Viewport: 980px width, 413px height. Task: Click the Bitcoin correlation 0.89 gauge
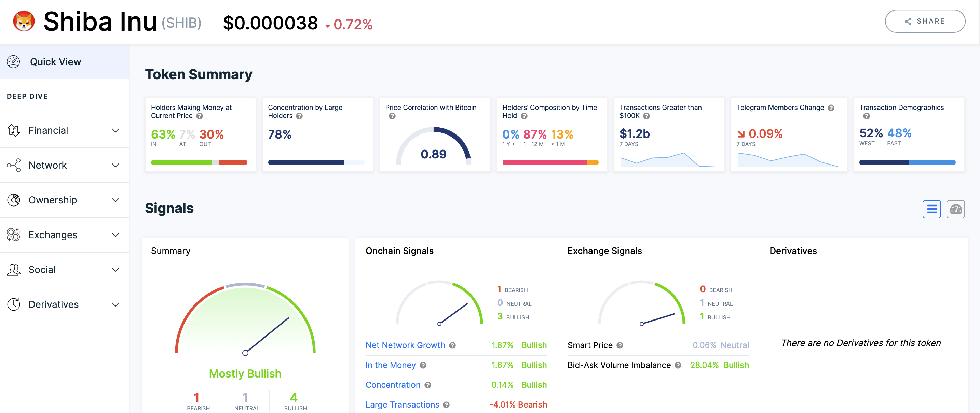click(x=434, y=146)
